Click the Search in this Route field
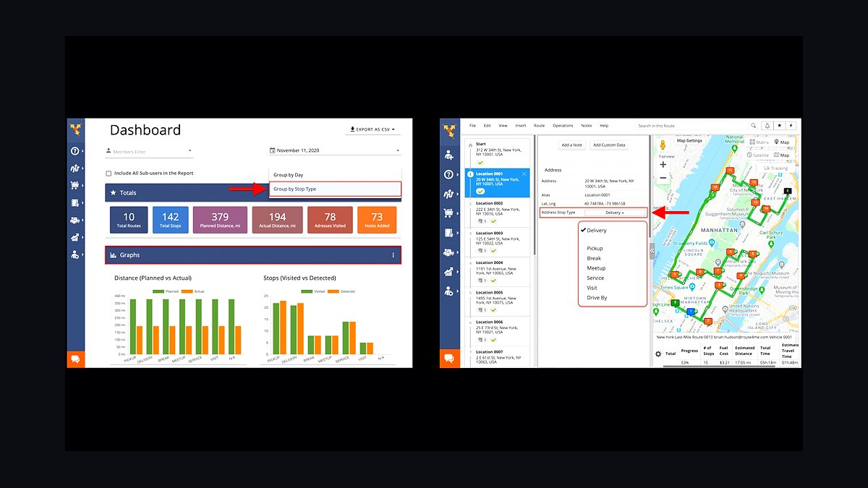Viewport: 868px width, 488px height. tap(692, 126)
